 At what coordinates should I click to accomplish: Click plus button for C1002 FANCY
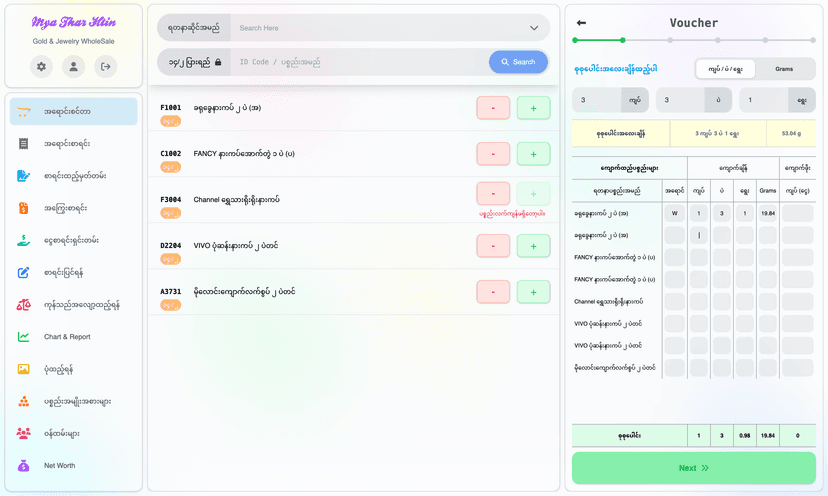[533, 154]
